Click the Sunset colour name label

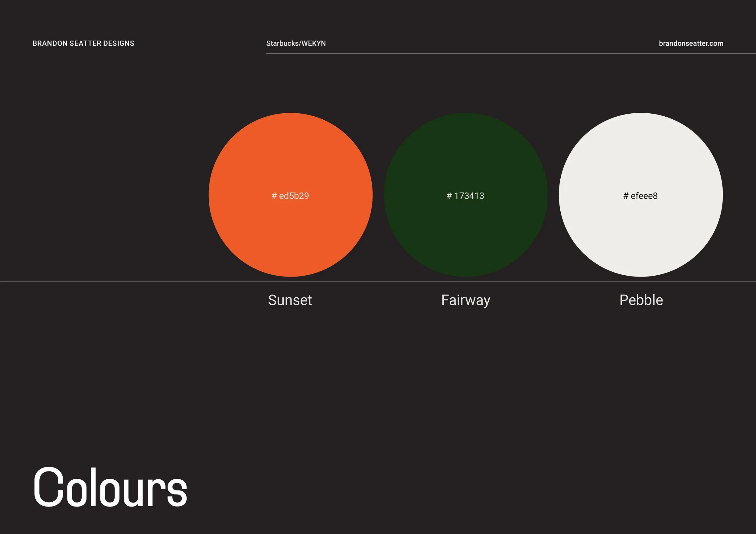(290, 300)
